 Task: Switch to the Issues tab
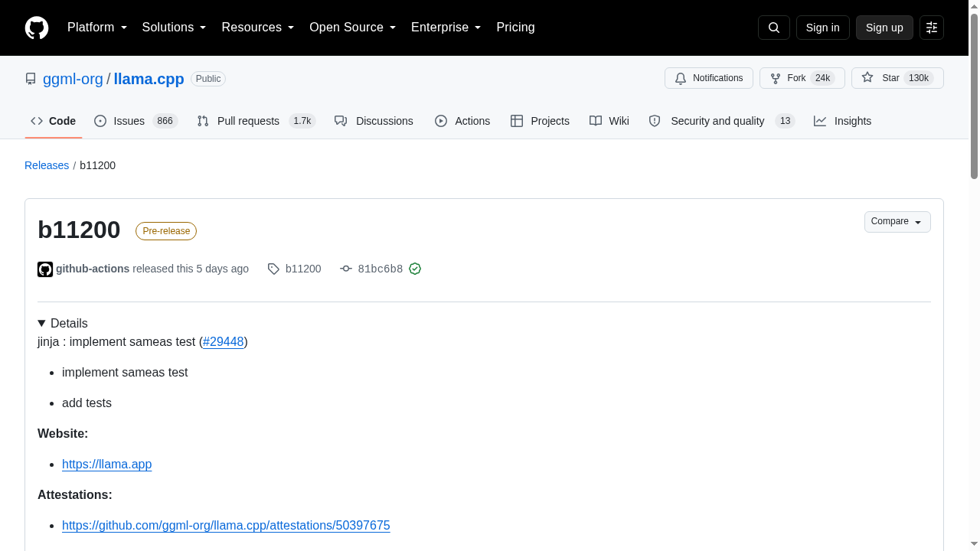pos(136,121)
